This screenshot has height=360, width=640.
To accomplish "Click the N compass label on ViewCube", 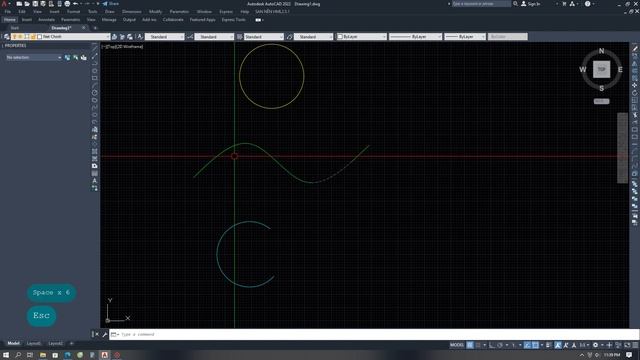I will coord(601,51).
